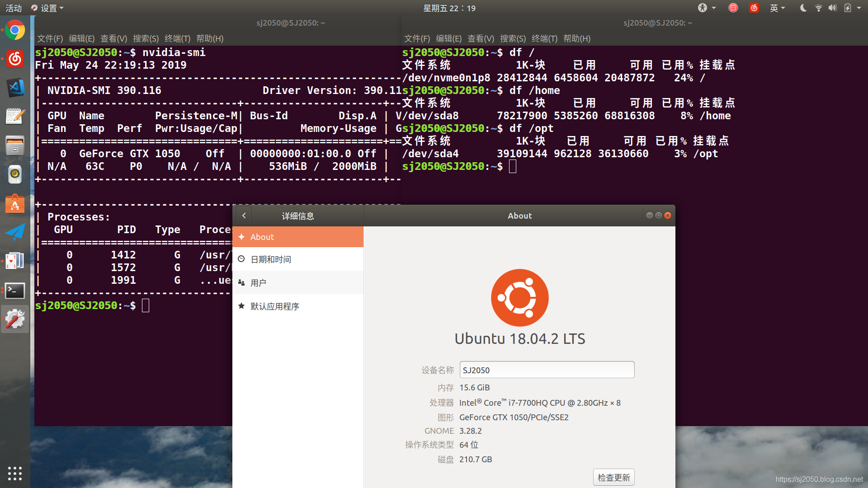The width and height of the screenshot is (868, 488).
Task: Click the 'Ubuntu 18.04.2 LTS' version text
Action: coord(520,338)
